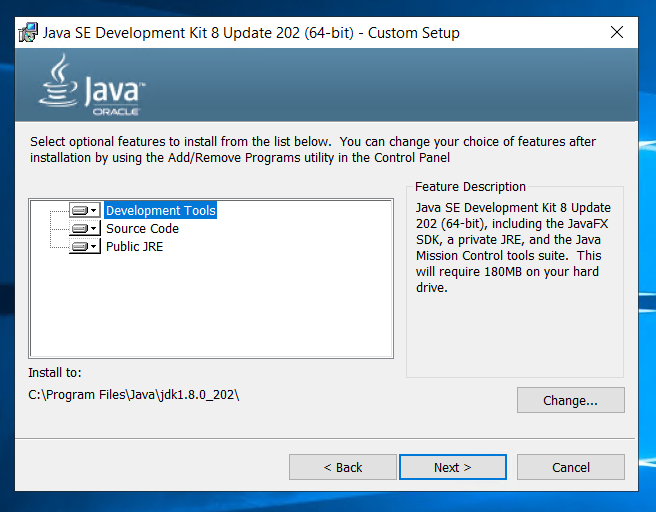Click the hard drive icon beside Public JRE
The width and height of the screenshot is (656, 512).
coord(80,246)
